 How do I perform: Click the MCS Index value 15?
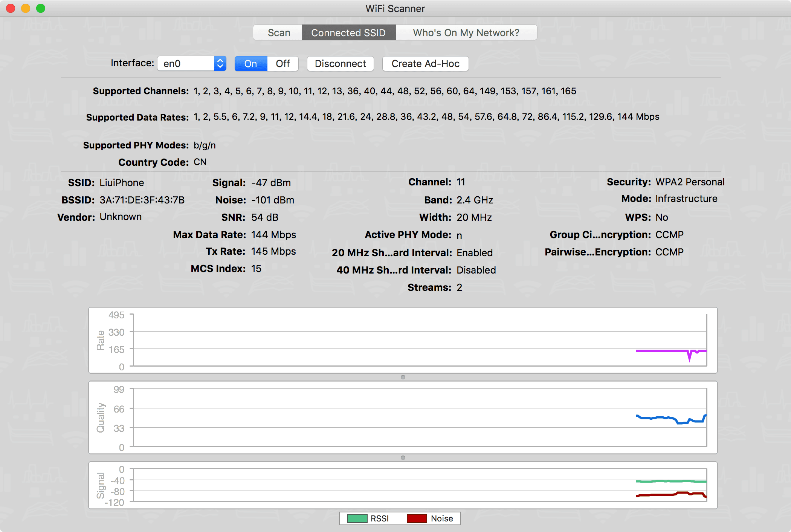(x=257, y=269)
